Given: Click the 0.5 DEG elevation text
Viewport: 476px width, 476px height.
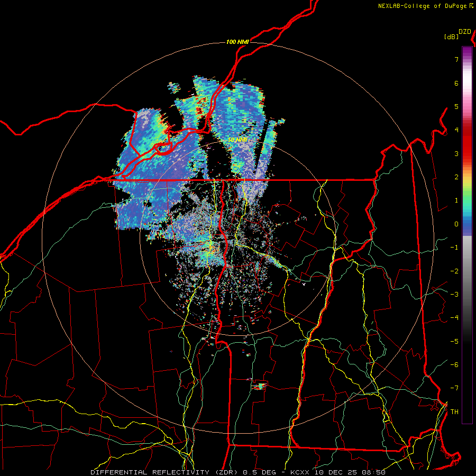Looking at the screenshot, I should click(259, 472).
